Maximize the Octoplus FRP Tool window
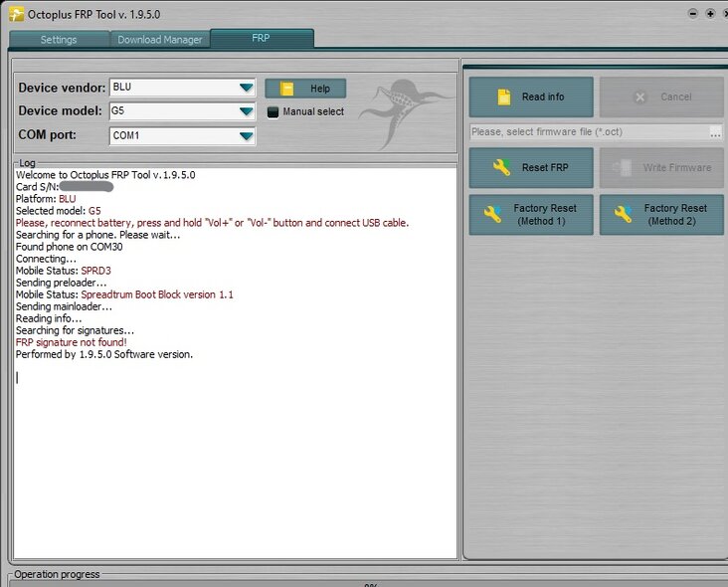 710,14
